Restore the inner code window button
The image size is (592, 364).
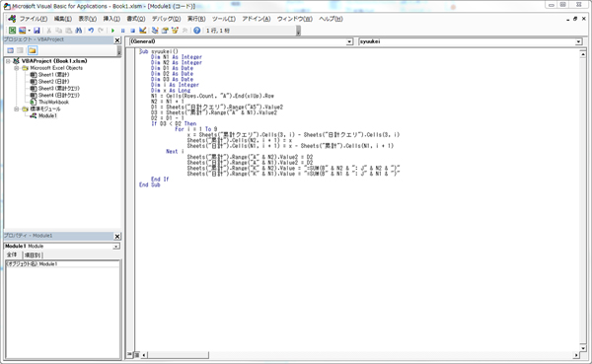point(575,19)
